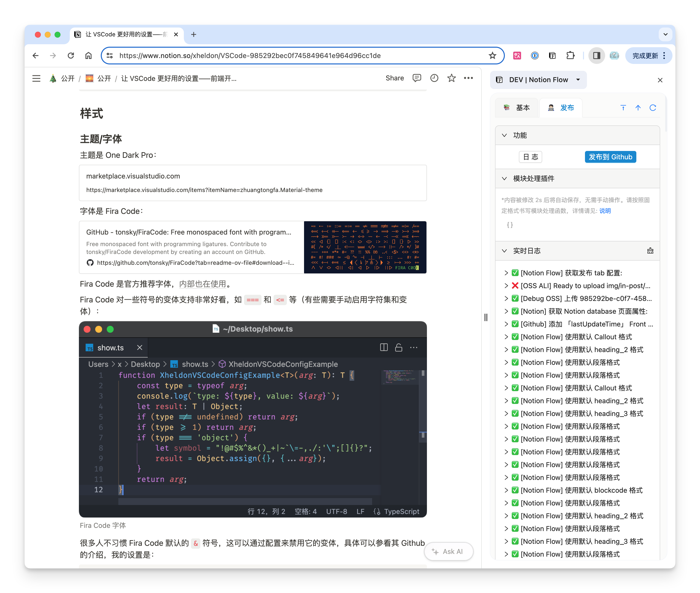This screenshot has height=593, width=700.
Task: Click the second 公开 breadcrumb with image icon
Action: 98,78
